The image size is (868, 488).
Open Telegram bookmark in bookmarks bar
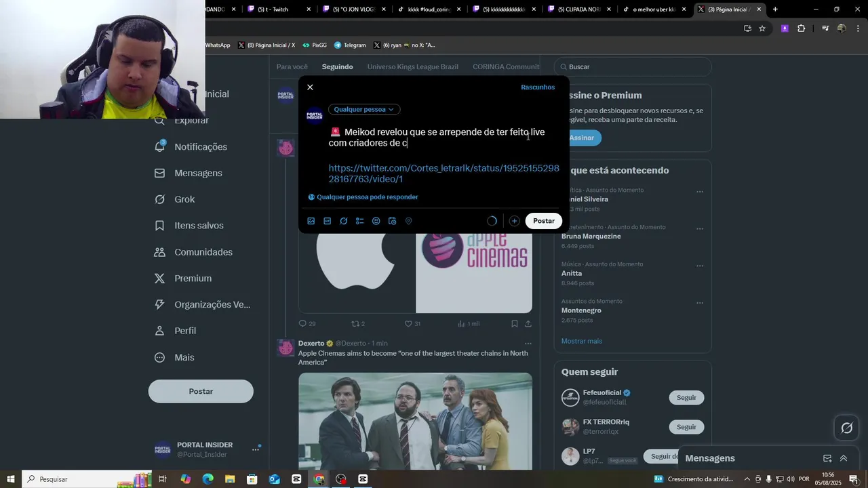(350, 45)
